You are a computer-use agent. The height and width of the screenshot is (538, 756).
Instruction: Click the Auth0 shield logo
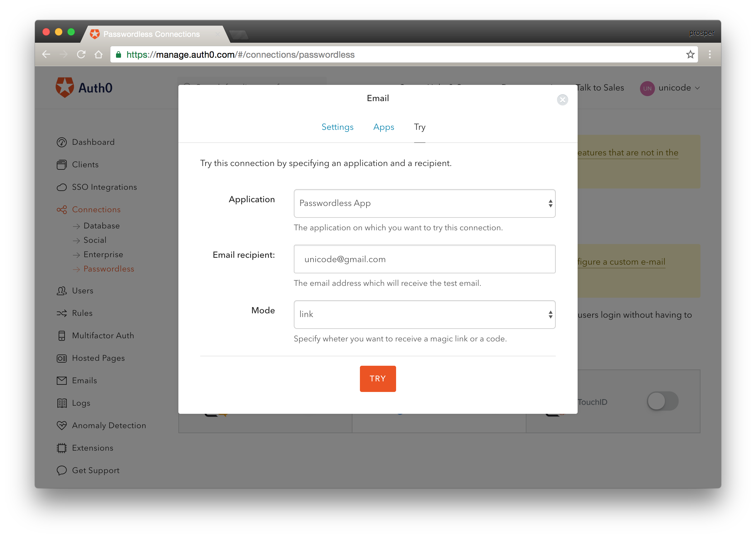point(65,87)
